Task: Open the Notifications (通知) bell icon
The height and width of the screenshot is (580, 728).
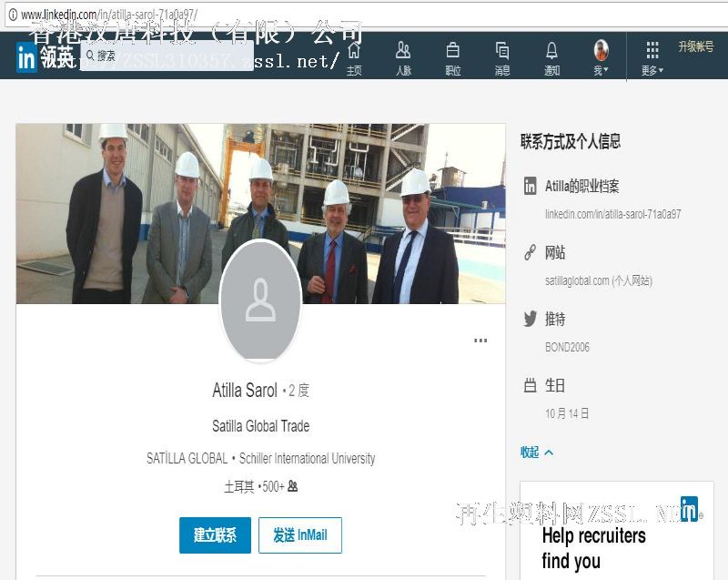Action: pyautogui.click(x=551, y=56)
